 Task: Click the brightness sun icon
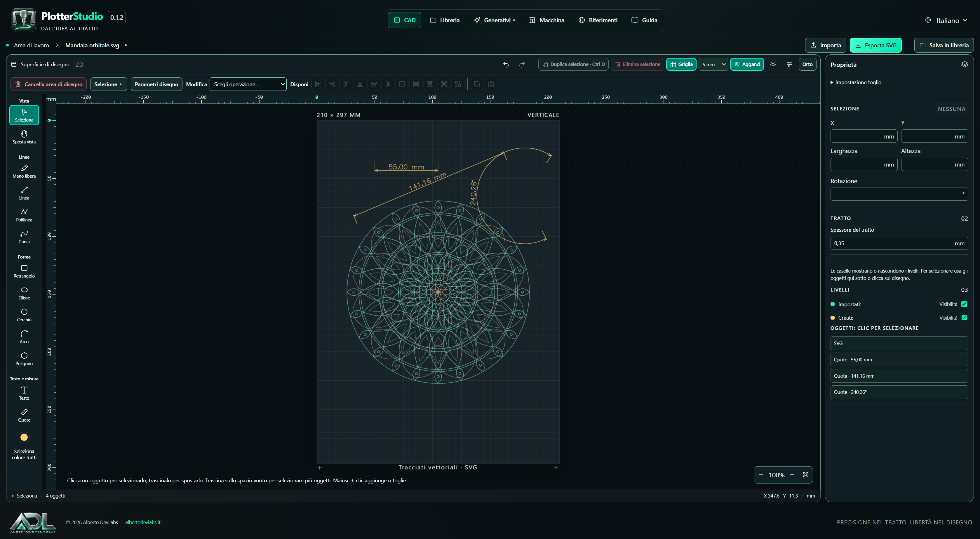tap(773, 64)
